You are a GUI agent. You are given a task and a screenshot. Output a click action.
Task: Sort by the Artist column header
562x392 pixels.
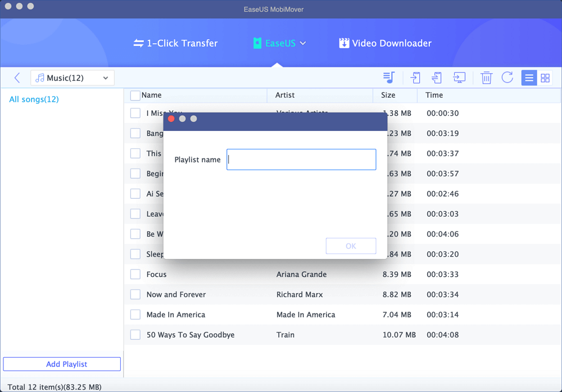pyautogui.click(x=285, y=95)
